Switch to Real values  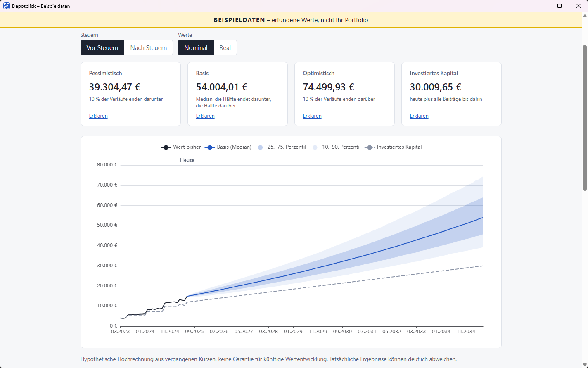pyautogui.click(x=225, y=47)
